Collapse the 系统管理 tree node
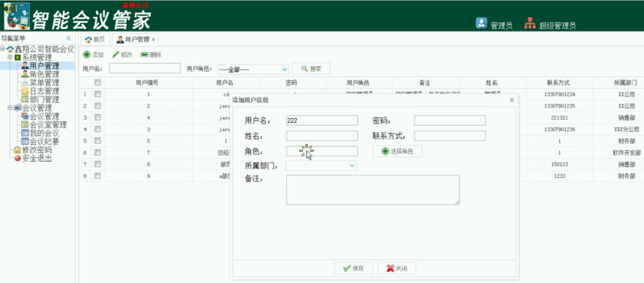The width and height of the screenshot is (644, 283). coord(10,57)
